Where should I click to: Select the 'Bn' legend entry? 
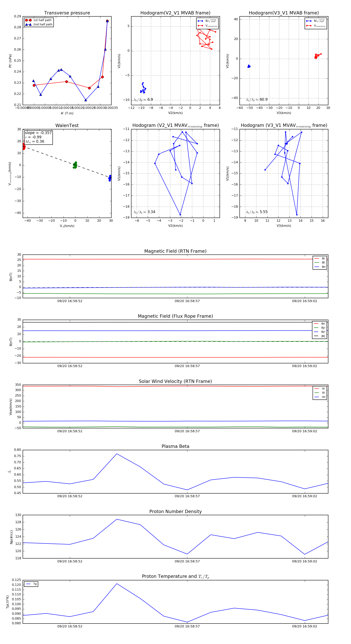(320, 267)
